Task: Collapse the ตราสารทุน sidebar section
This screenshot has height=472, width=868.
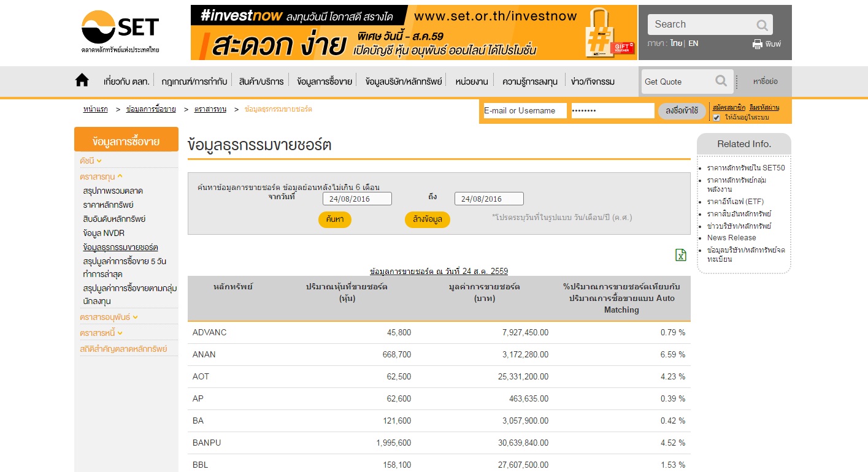Action: pos(101,177)
